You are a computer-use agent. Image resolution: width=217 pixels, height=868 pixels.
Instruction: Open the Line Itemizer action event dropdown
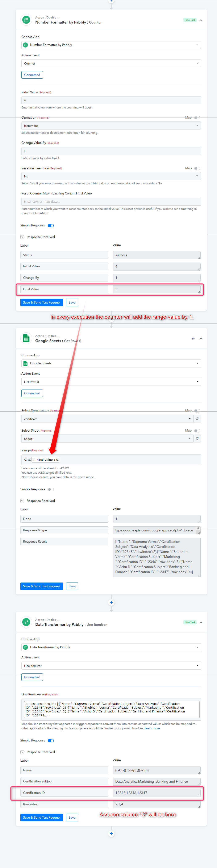point(111,666)
